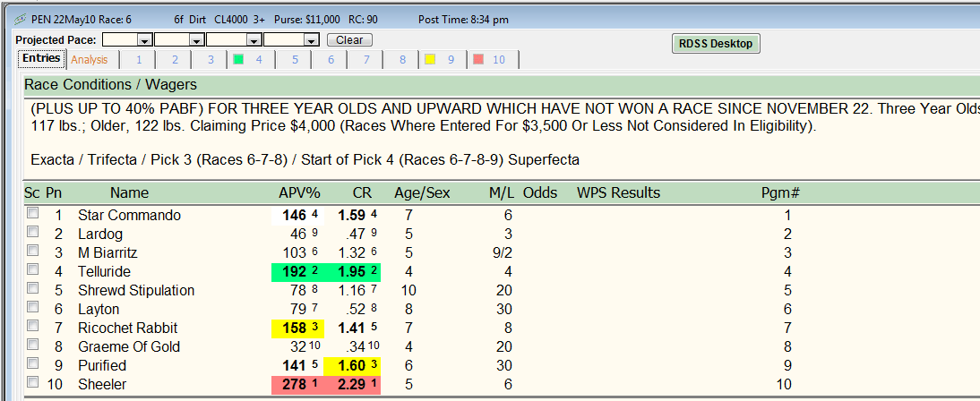Image resolution: width=980 pixels, height=401 pixels.
Task: Select the horse name Telluride
Action: [105, 272]
